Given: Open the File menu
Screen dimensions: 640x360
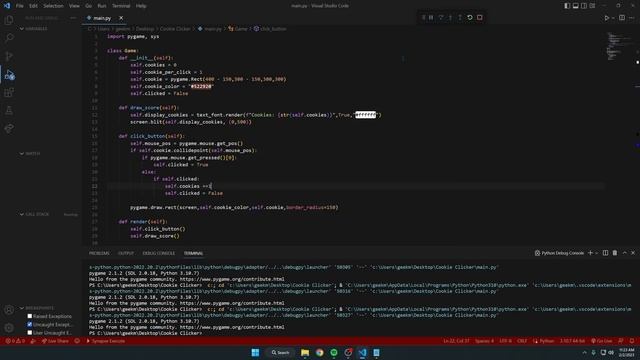Looking at the screenshot, I should (20, 6).
